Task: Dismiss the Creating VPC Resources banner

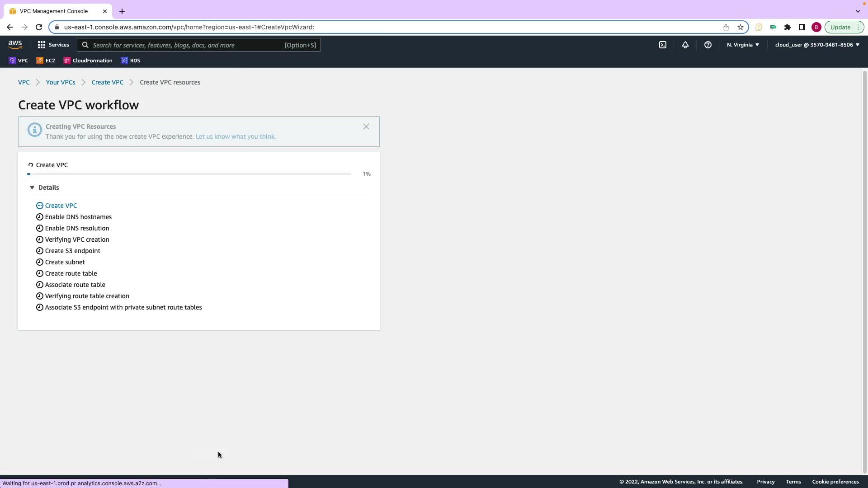Action: click(x=366, y=127)
